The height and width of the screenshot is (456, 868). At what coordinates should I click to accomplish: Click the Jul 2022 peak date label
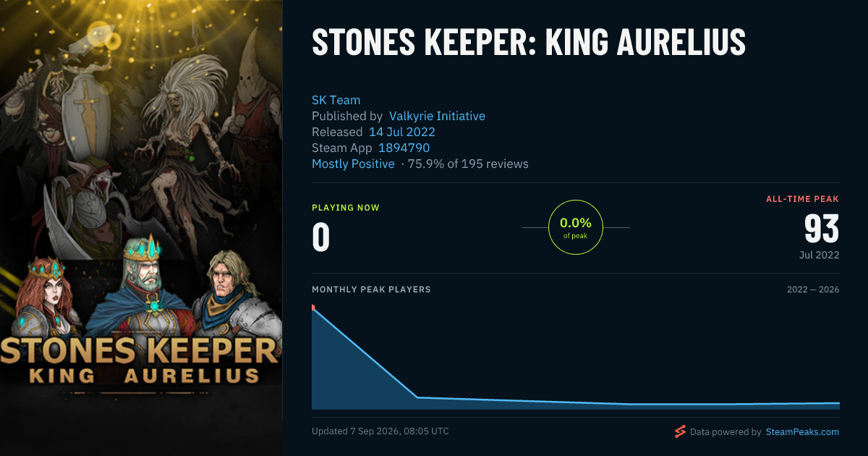pos(820,255)
